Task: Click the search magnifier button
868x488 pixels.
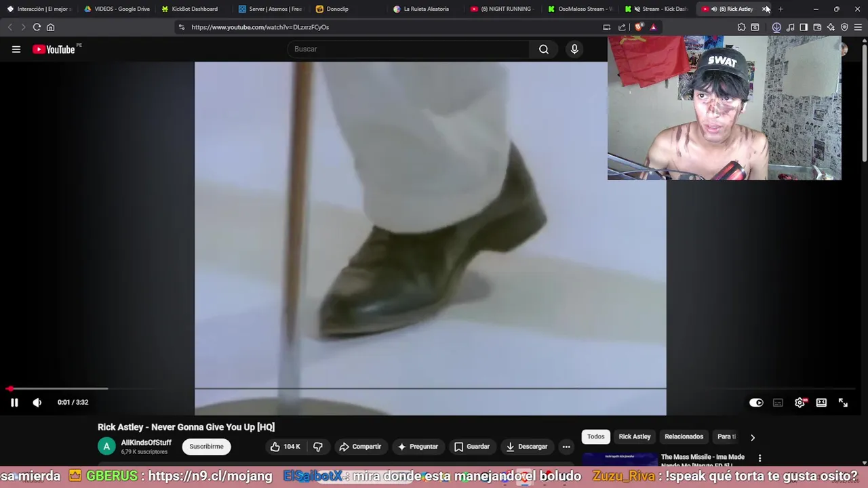Action: point(544,49)
